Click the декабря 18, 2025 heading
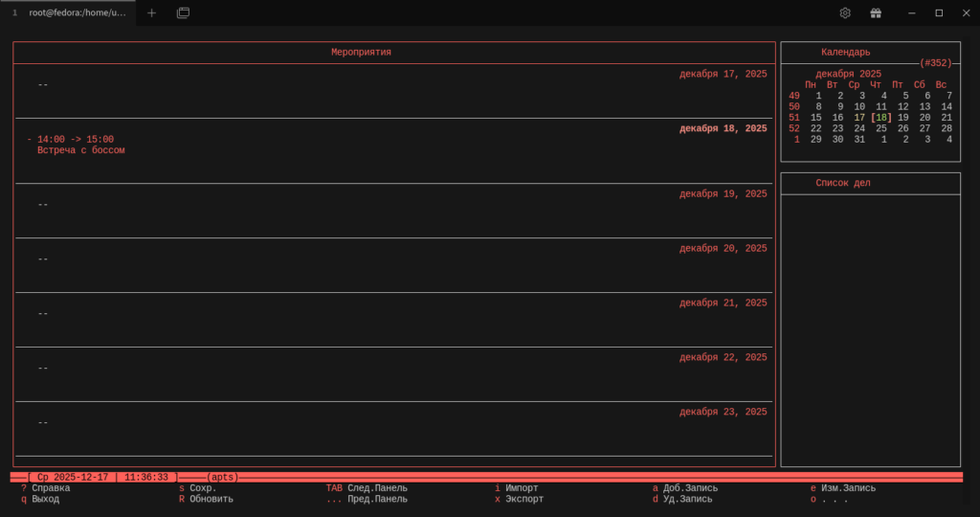This screenshot has width=980, height=517. tap(724, 128)
